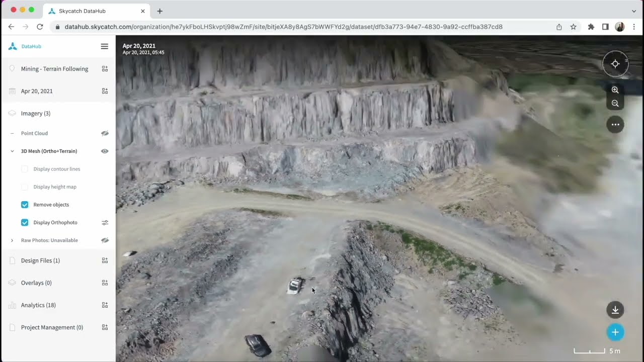The image size is (644, 362).
Task: Recenter the view with the compass target button
Action: (615, 64)
